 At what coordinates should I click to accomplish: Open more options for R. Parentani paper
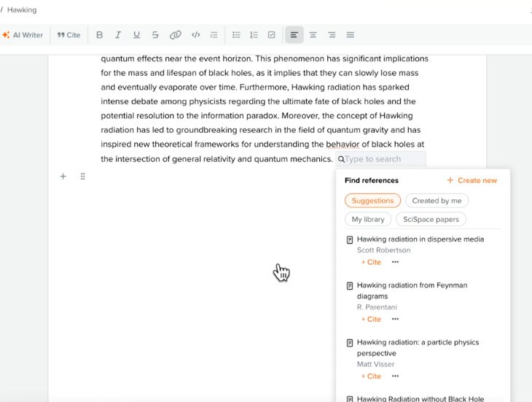[395, 319]
